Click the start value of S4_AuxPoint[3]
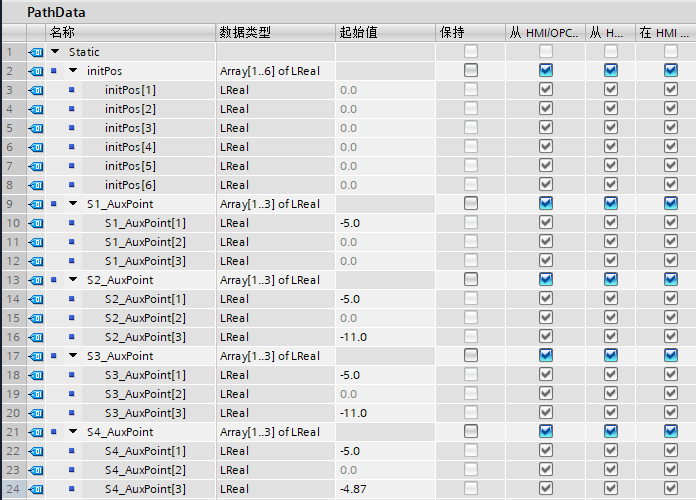Image resolution: width=696 pixels, height=500 pixels. coord(385,489)
